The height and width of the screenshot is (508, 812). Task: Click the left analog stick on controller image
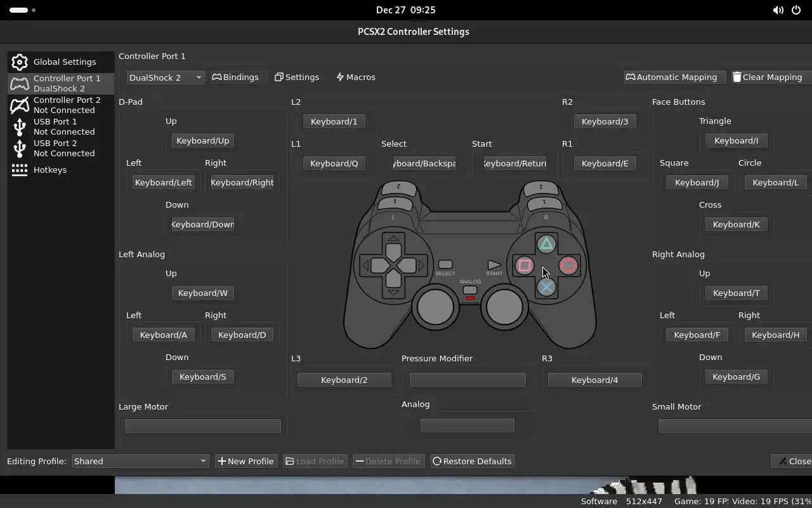coord(435,307)
